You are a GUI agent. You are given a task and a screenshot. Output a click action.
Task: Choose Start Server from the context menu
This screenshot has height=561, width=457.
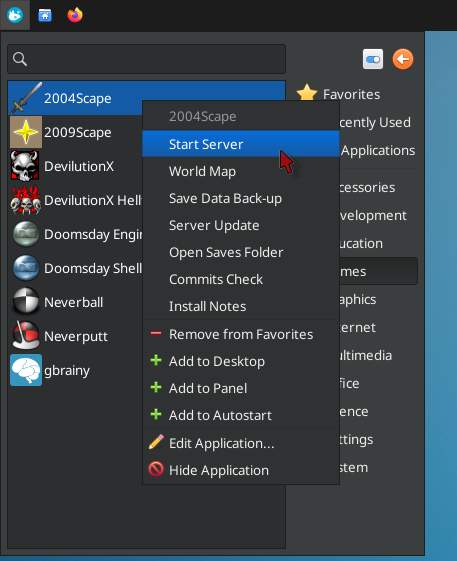241,144
